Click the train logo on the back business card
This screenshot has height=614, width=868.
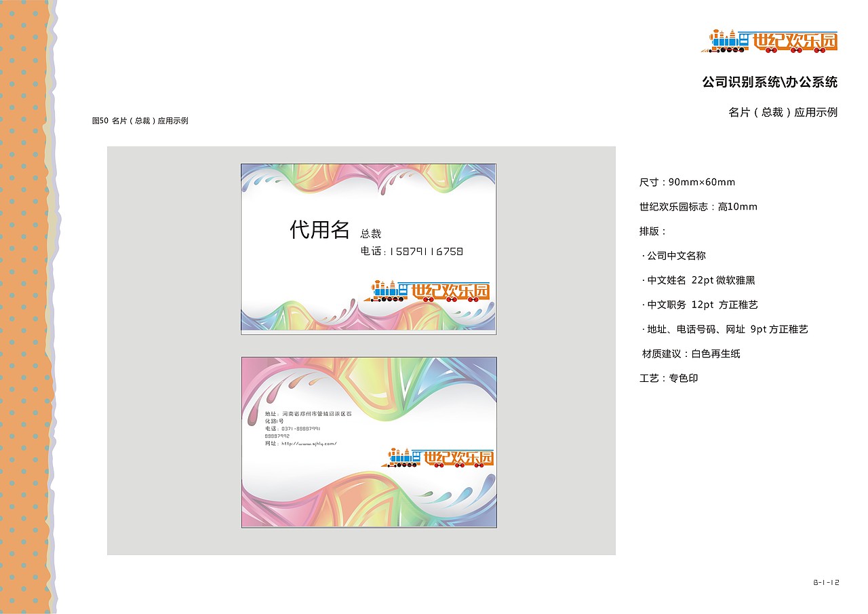[437, 458]
